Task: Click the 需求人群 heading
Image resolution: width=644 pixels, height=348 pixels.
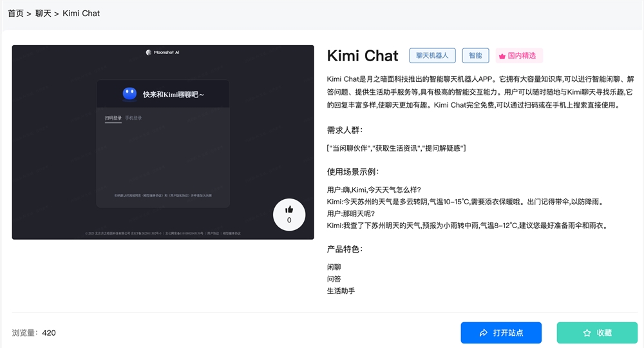Action: click(345, 130)
